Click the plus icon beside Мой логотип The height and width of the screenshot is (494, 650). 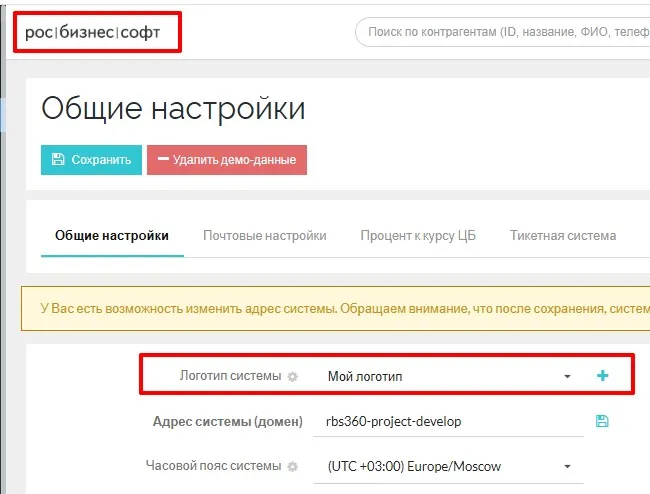(x=602, y=376)
